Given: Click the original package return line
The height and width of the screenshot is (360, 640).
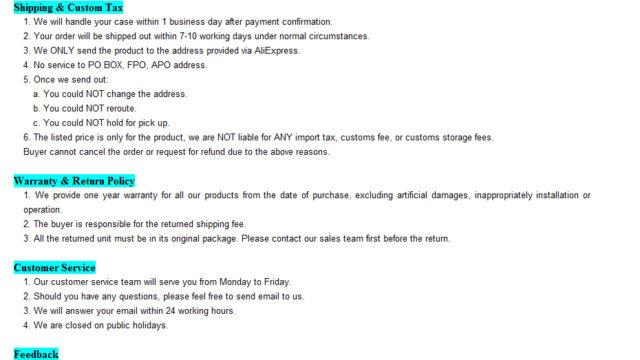Looking at the screenshot, I should point(236,238).
